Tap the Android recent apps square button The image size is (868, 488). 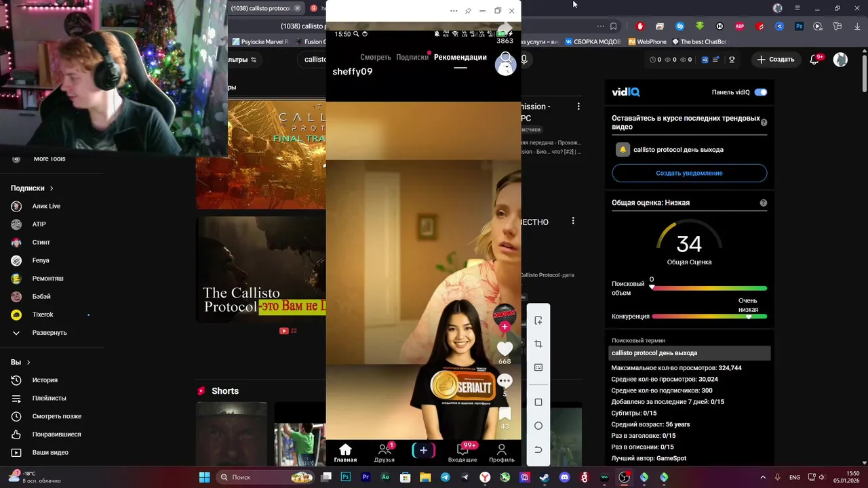click(x=538, y=402)
